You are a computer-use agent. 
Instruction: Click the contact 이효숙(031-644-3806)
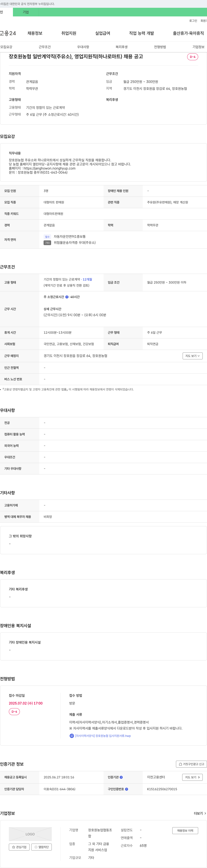pos(59,789)
